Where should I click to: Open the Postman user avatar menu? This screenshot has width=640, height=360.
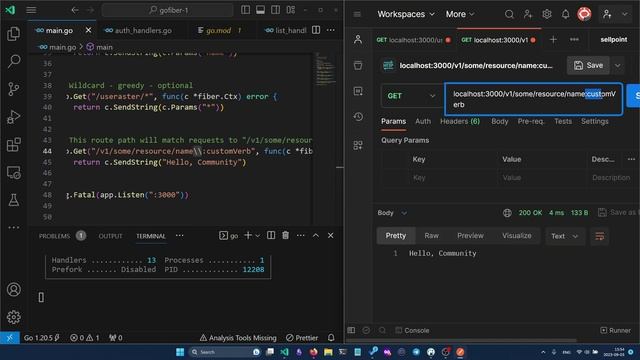coord(584,14)
